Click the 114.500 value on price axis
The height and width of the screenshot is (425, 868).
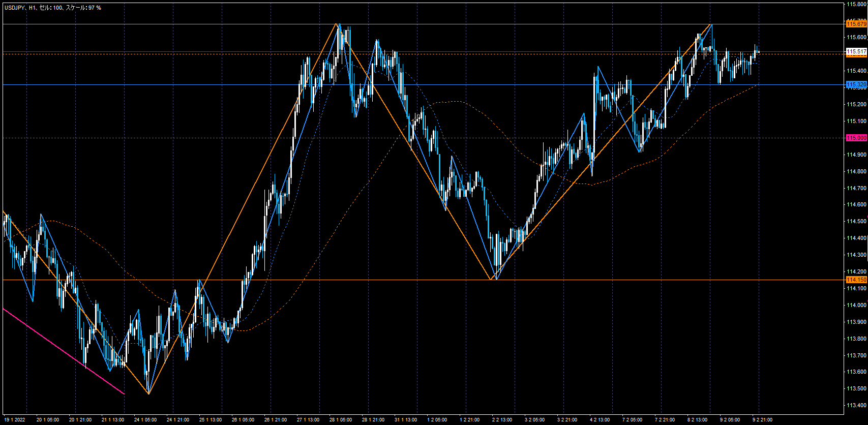[856, 221]
